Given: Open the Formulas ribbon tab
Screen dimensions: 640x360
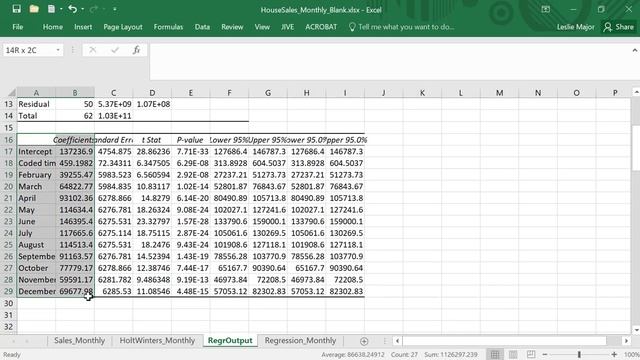Looking at the screenshot, I should pos(168,27).
